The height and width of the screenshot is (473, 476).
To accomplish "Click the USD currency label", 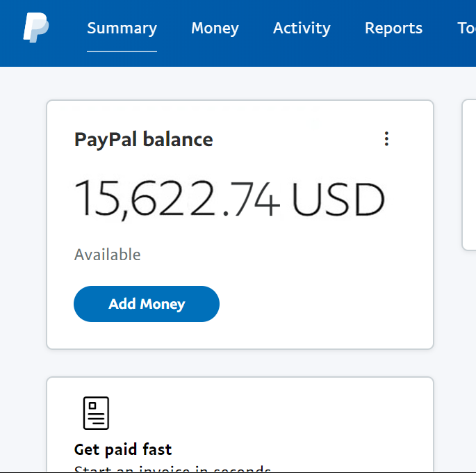I will (x=338, y=200).
